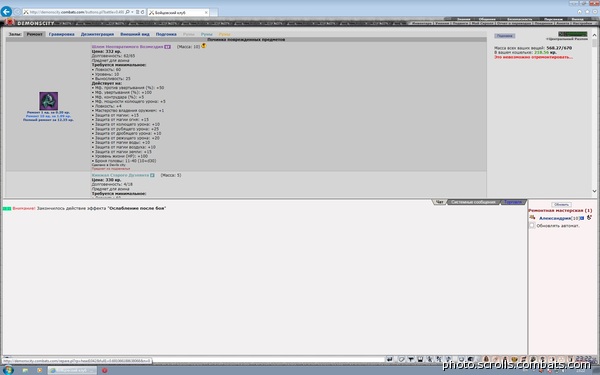Click the funnel filter icon in chat toolbar
The width and height of the screenshot is (600, 375).
(411, 359)
